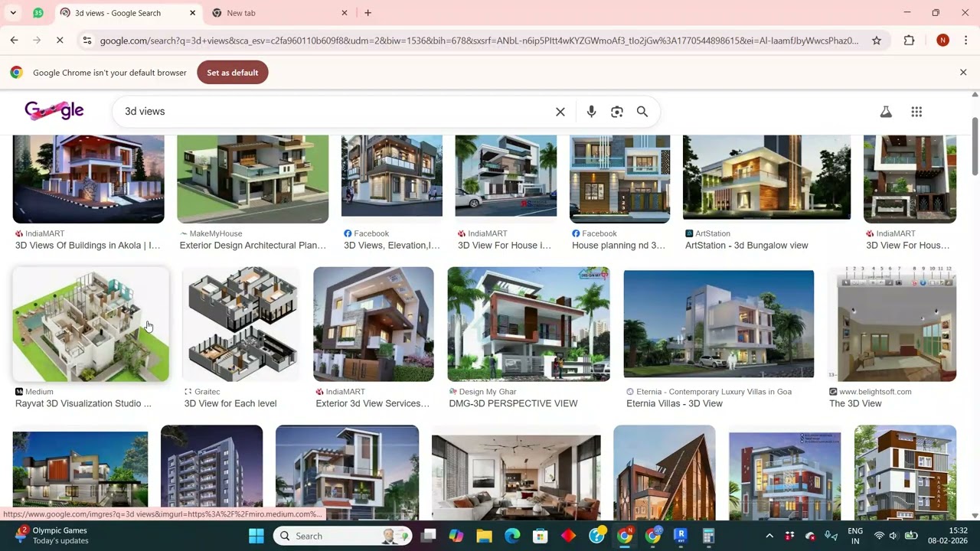980x551 pixels.
Task: Open the Wi-Fi network tray icon
Action: click(879, 536)
